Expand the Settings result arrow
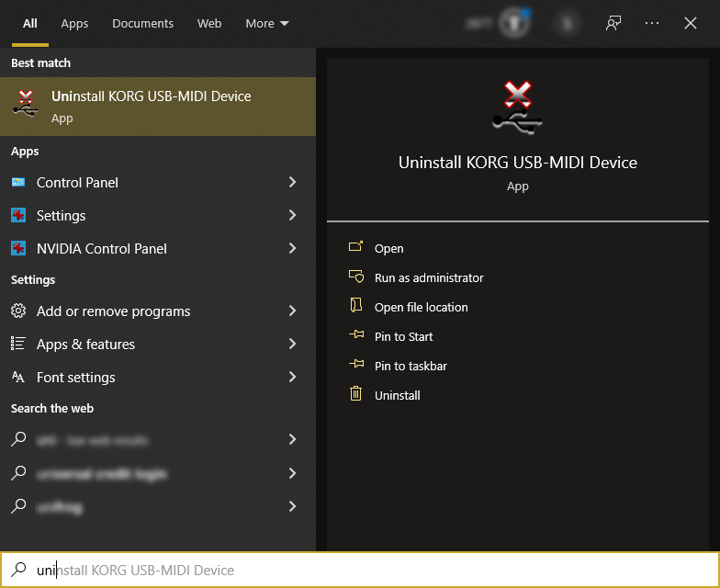Screen dimensions: 720x588 pos(292,215)
